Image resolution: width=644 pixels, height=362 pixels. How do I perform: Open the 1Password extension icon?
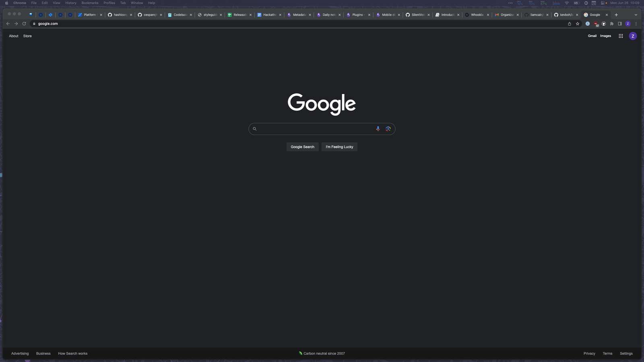click(588, 24)
